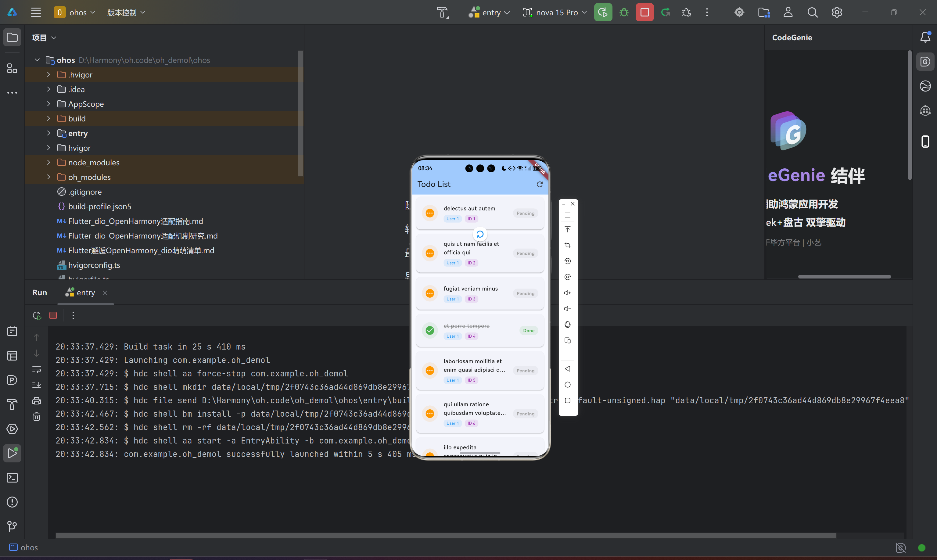Viewport: 937px width, 560px height.
Task: Expand the entry folder in project tree
Action: [x=49, y=133]
